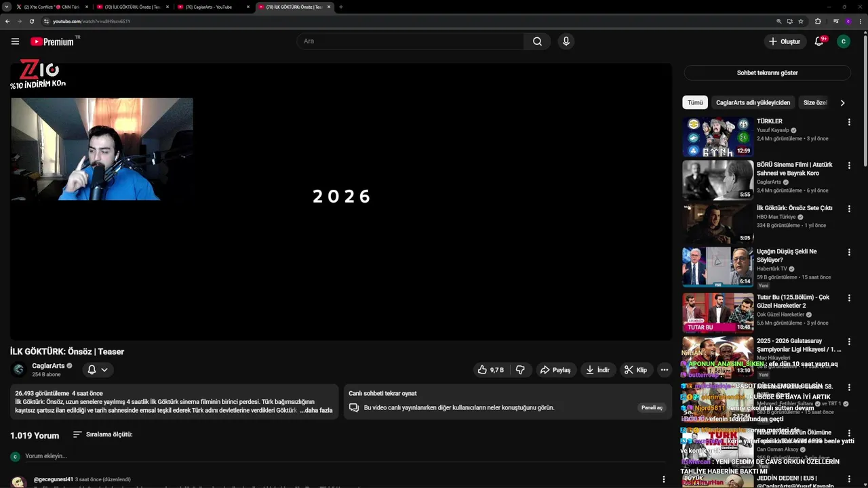Open CaglarArts channel name link

[48, 366]
